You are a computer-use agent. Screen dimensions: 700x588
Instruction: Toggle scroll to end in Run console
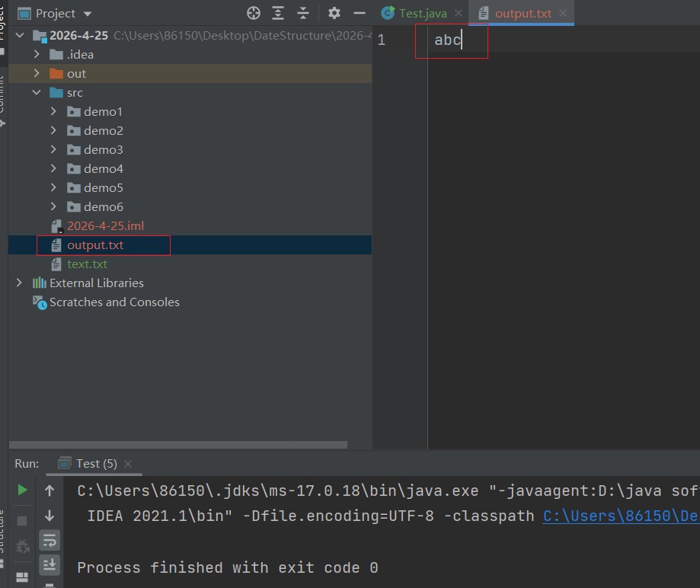pyautogui.click(x=50, y=564)
